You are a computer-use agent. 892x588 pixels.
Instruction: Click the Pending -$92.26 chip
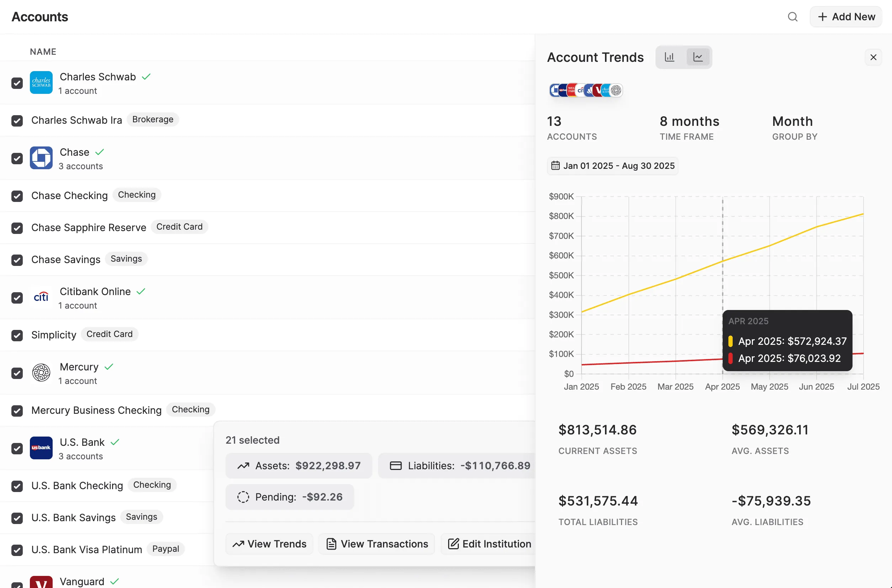290,497
